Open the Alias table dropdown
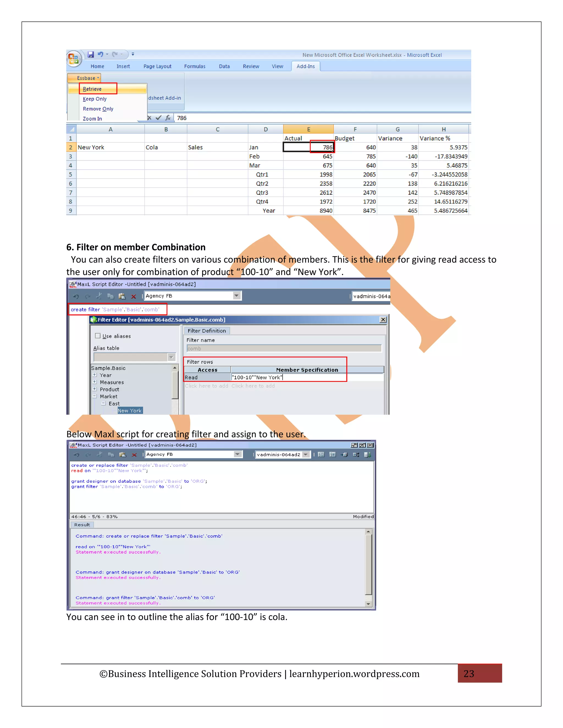 171,357
